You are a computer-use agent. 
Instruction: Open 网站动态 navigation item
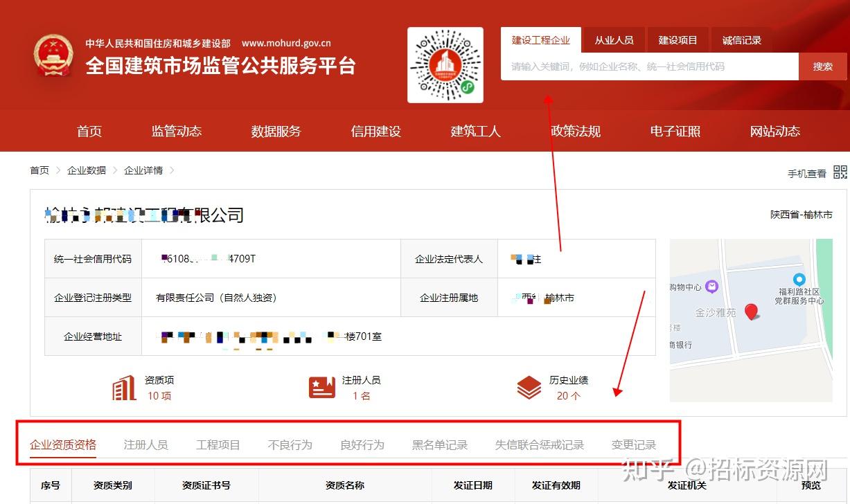[x=775, y=132]
